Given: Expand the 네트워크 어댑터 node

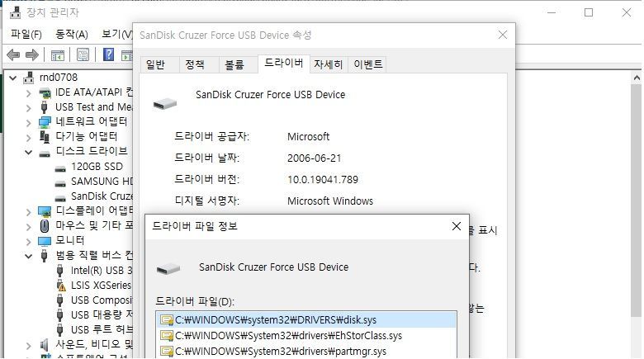Looking at the screenshot, I should click(x=28, y=123).
